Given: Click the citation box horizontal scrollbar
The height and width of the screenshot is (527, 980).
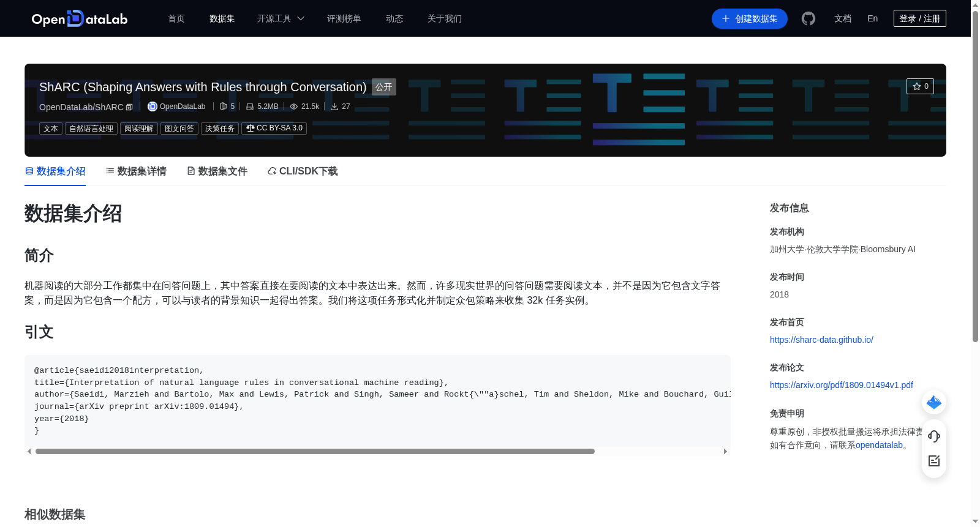Looking at the screenshot, I should (315, 451).
